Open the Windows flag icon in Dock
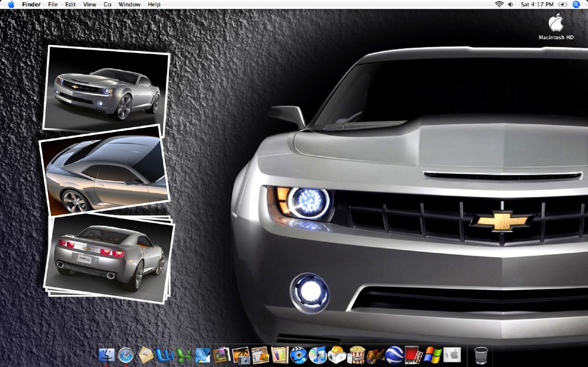Screen dimensions: 588x367 pyautogui.click(x=433, y=355)
